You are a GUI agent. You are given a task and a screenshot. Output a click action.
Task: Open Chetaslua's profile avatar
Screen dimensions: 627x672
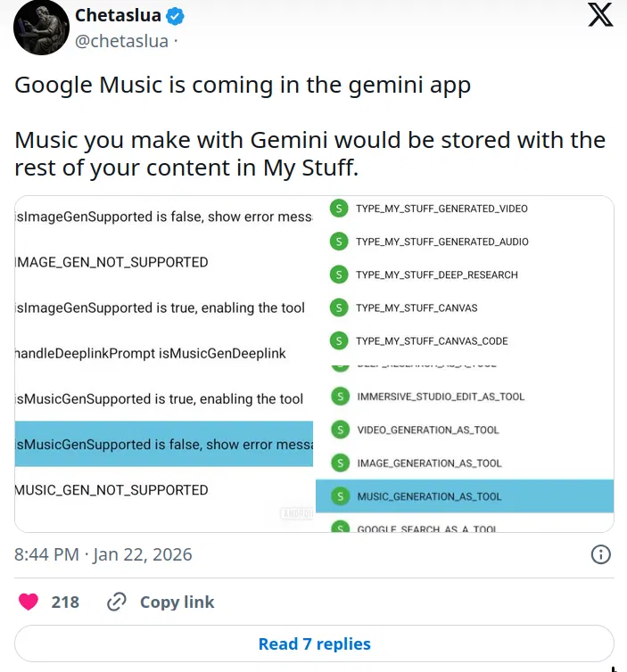click(x=41, y=28)
